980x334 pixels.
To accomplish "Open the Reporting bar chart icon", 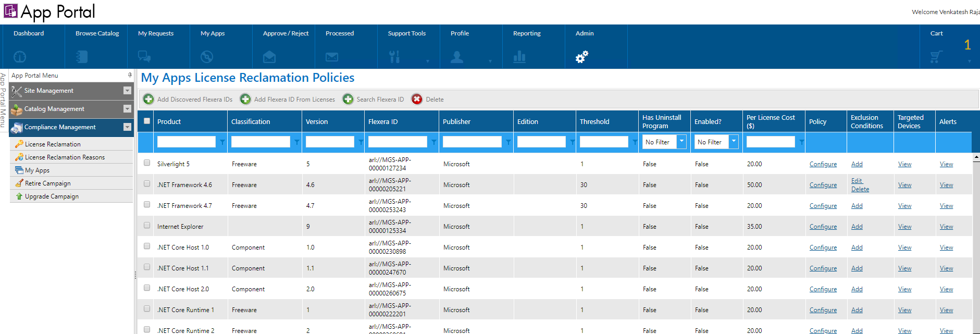I will click(x=519, y=57).
